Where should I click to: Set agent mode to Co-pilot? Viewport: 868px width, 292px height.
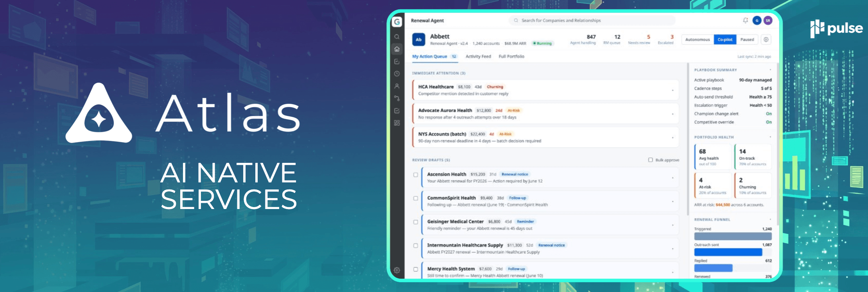[x=725, y=40]
